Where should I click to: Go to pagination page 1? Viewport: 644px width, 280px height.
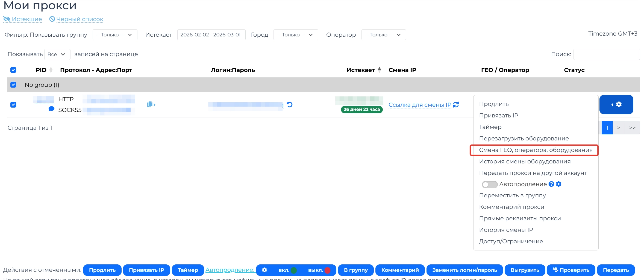(x=607, y=128)
